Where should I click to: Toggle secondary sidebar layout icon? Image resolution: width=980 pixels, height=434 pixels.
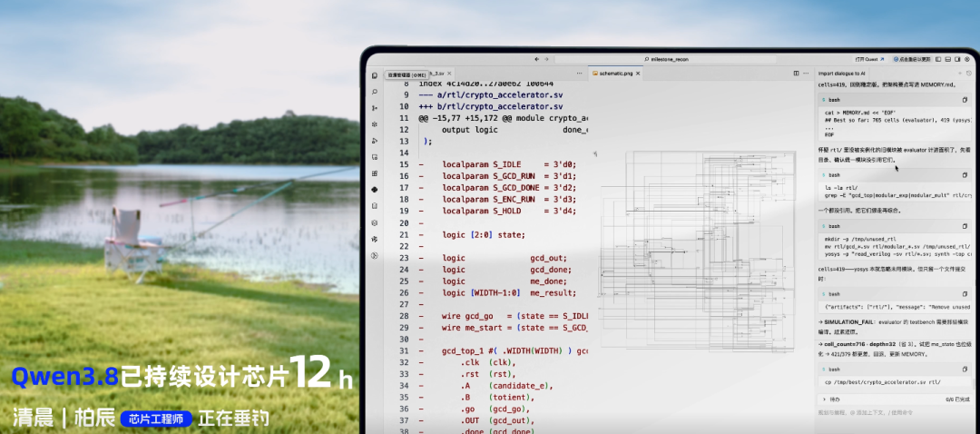click(x=957, y=59)
